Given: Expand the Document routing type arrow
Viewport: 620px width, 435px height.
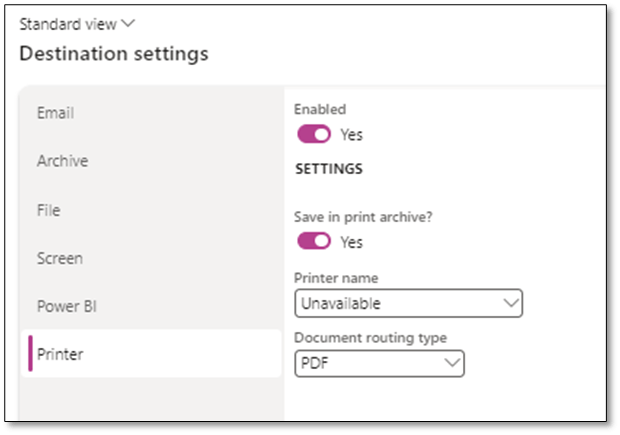Looking at the screenshot, I should [452, 362].
